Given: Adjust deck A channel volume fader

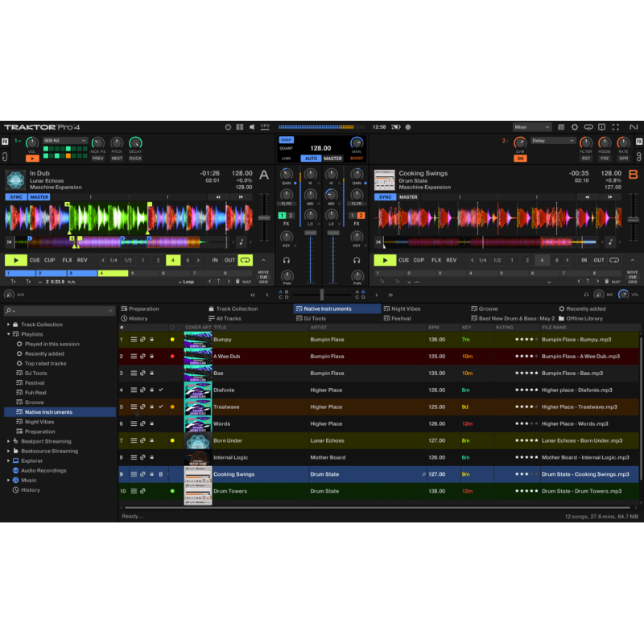Looking at the screenshot, I should (311, 233).
